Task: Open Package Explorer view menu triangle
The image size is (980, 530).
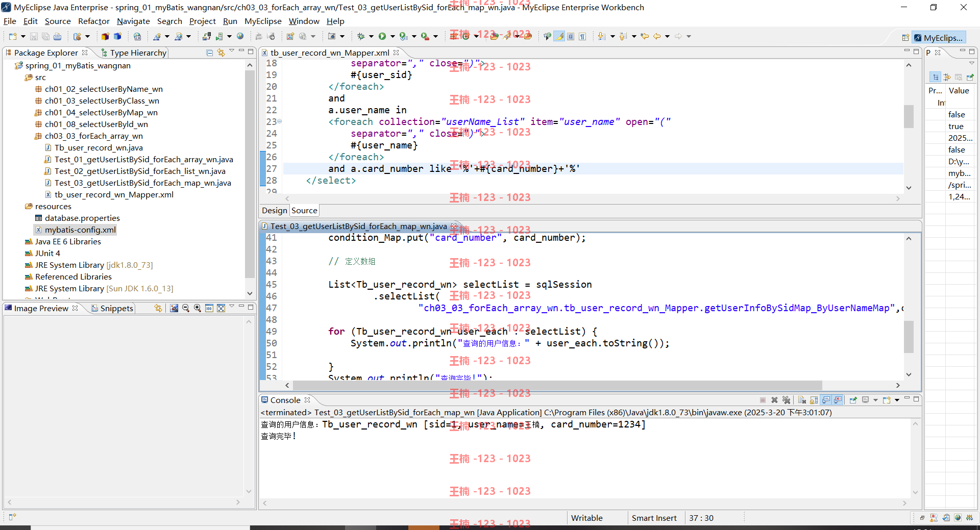Action: 232,52
